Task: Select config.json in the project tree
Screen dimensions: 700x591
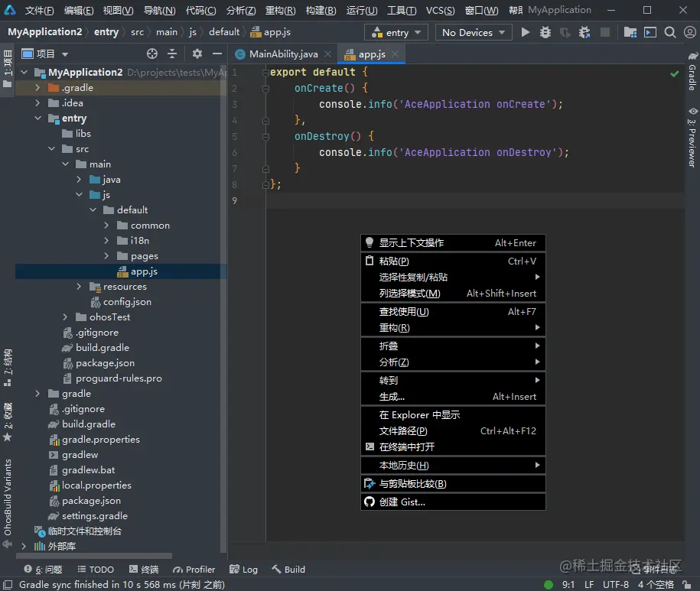Action: [127, 302]
